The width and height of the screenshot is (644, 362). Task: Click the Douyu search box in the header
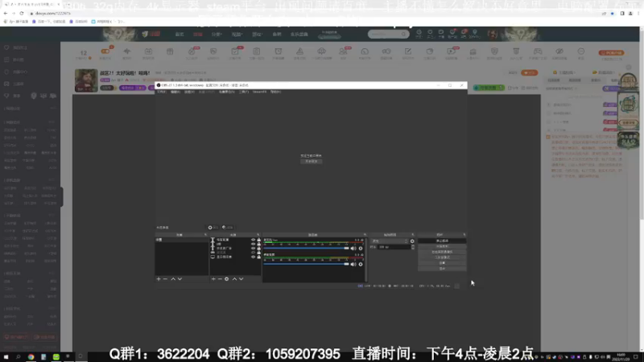[x=388, y=34]
